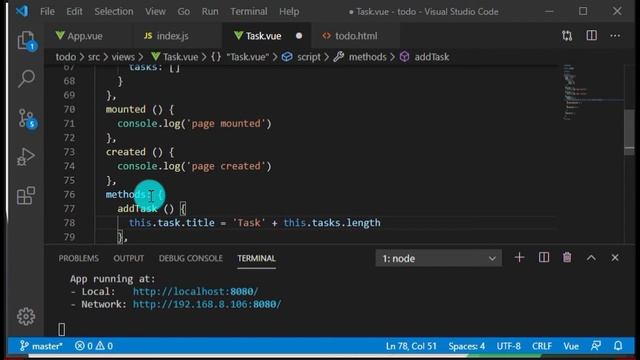640x360 pixels.
Task: Open the Run menu
Action: [x=210, y=11]
